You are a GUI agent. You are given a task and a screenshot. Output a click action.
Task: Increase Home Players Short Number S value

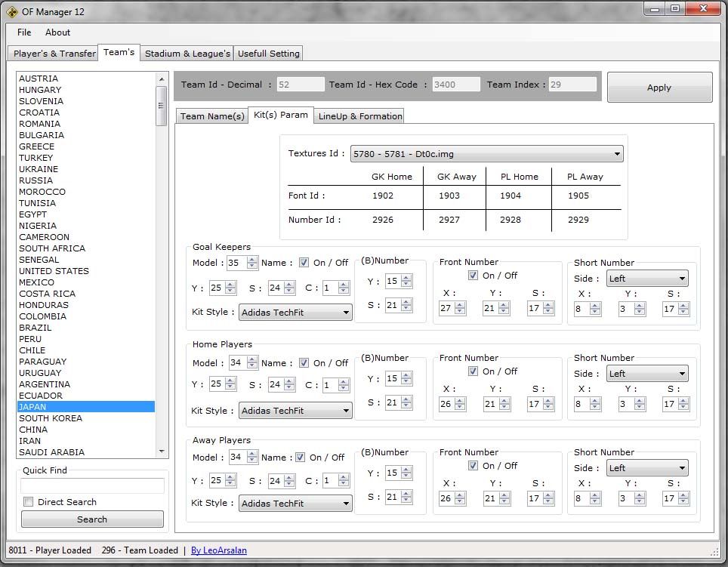tap(683, 401)
